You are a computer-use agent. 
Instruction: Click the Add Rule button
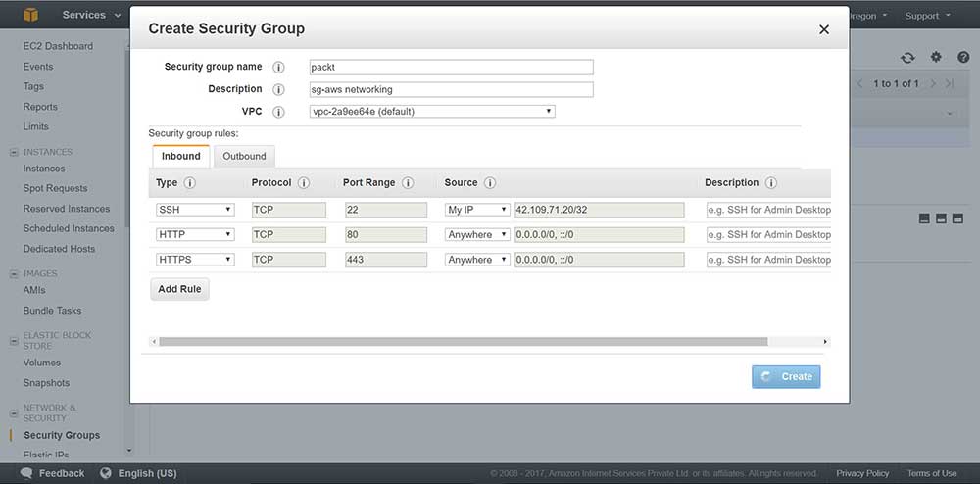[179, 289]
